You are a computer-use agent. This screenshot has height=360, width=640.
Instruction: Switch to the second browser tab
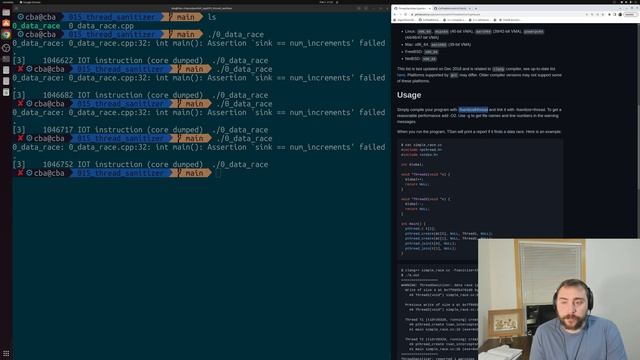click(x=451, y=8)
